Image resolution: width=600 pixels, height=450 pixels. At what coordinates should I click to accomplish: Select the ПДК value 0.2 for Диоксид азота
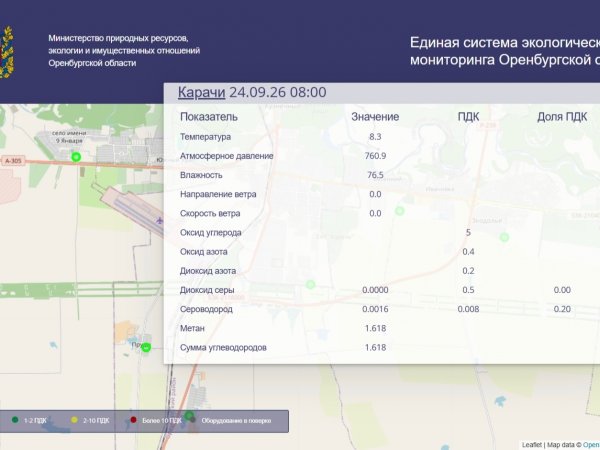pos(468,271)
